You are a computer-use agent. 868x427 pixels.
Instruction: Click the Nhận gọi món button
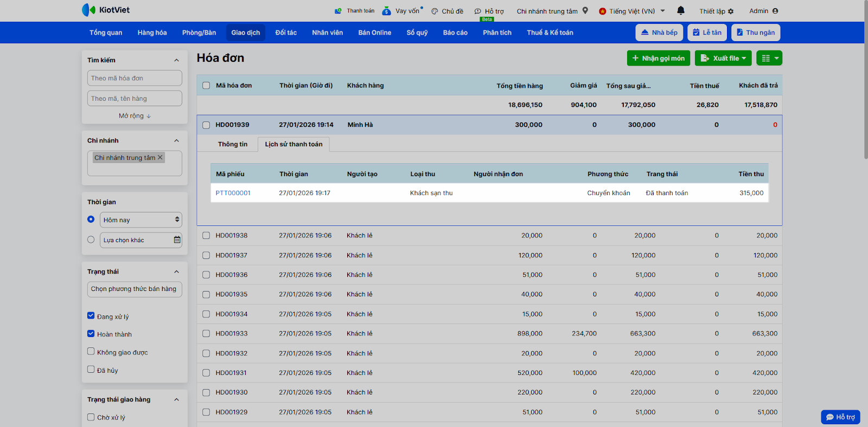658,58
